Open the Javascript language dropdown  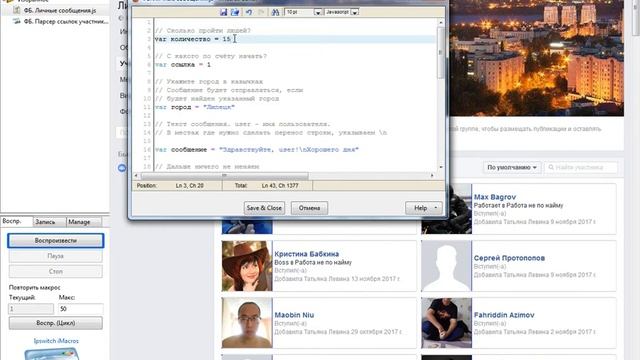[x=355, y=13]
